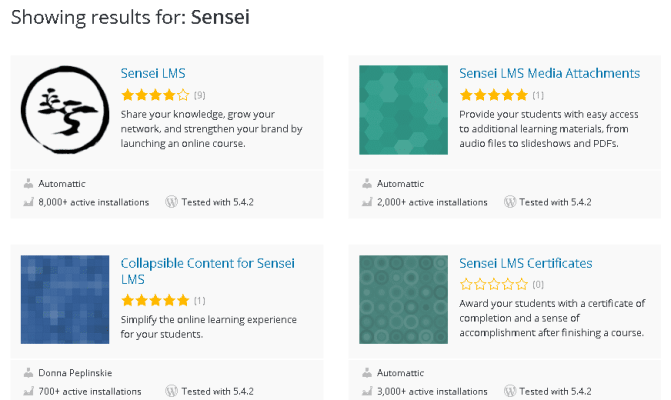Click the green hexagon Media Attachments plugin icon

[x=403, y=110]
